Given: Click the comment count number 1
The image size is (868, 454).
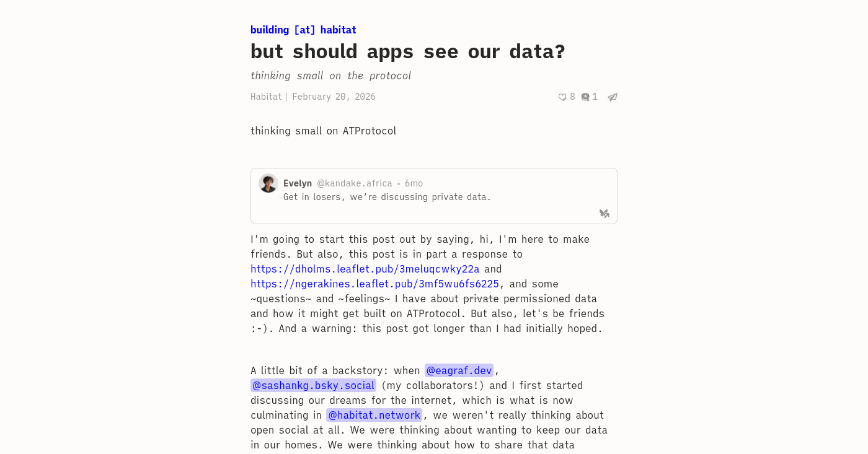Looking at the screenshot, I should click(595, 97).
